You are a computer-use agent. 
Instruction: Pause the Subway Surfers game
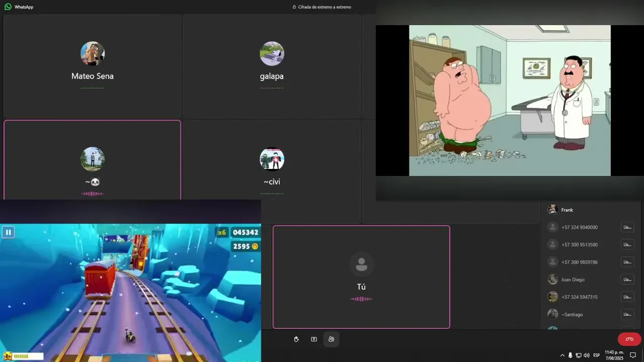click(x=8, y=232)
